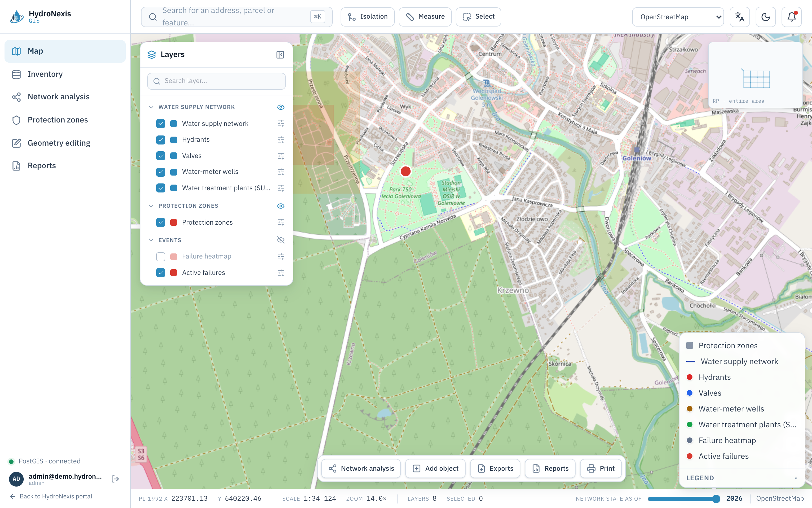Collapse the Events group chevron
Screen dimensions: 812x508
pos(151,240)
